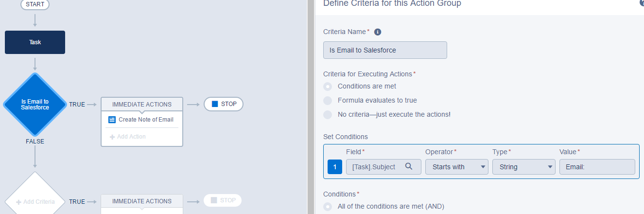Click the [Task].Subject field box
This screenshot has height=214, width=644.
pos(375,167)
